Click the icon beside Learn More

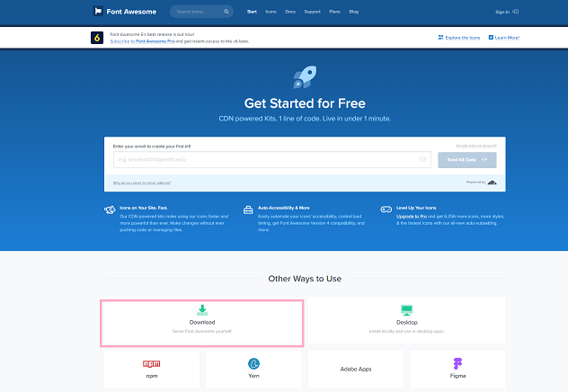(491, 38)
